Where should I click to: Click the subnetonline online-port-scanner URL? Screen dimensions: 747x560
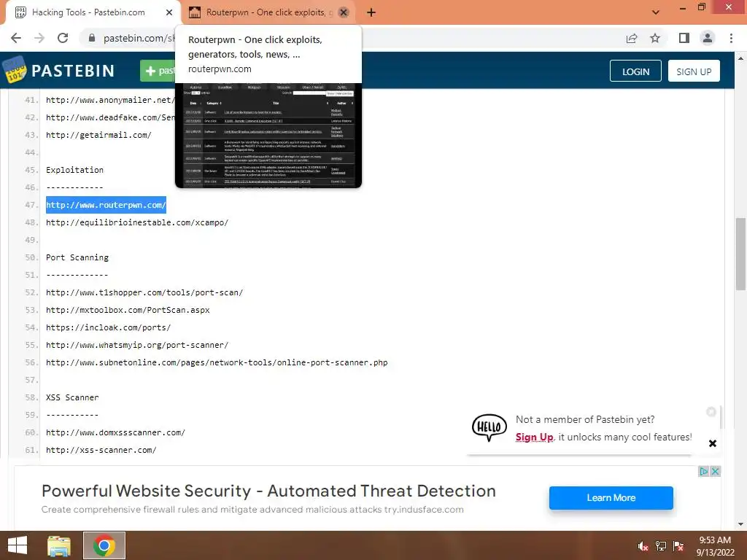pyautogui.click(x=217, y=362)
